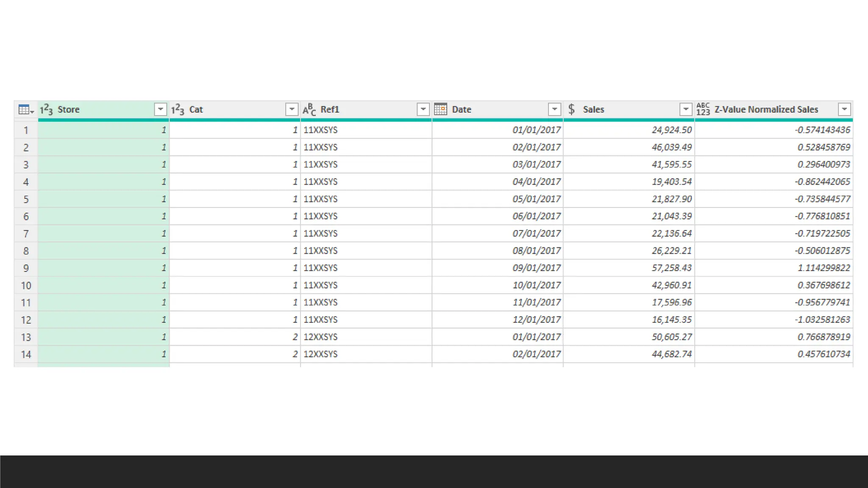Select the Z-Value Normalized Sales column header
868x488 pixels.
pos(766,109)
